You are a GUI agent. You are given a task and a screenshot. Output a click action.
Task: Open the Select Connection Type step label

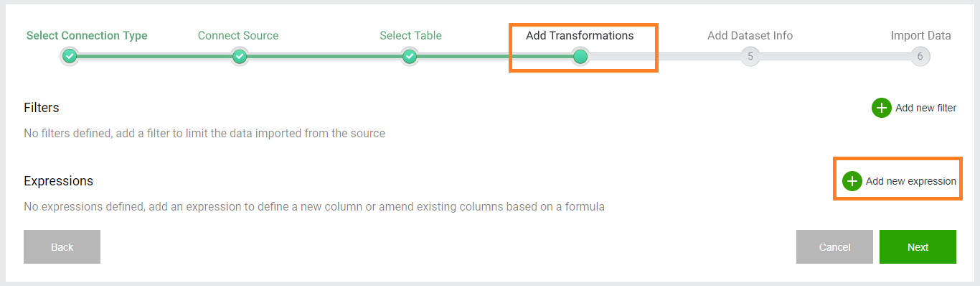coord(87,35)
